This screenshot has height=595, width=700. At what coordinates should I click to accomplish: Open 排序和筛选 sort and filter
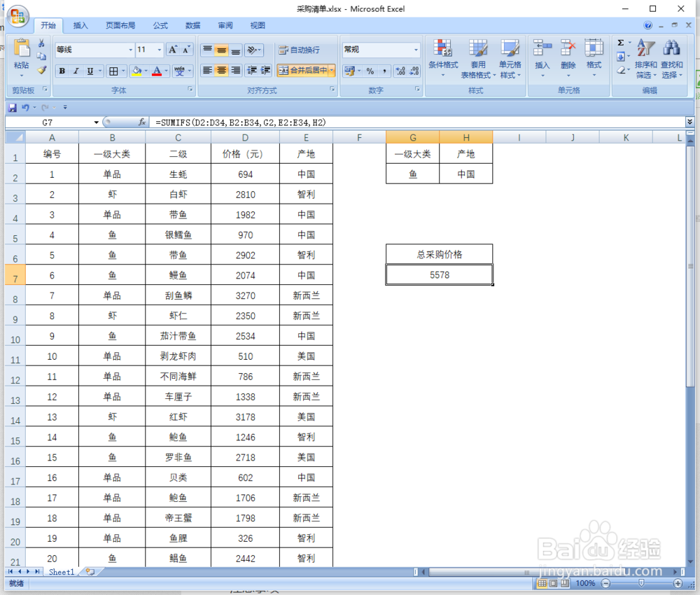coord(645,58)
